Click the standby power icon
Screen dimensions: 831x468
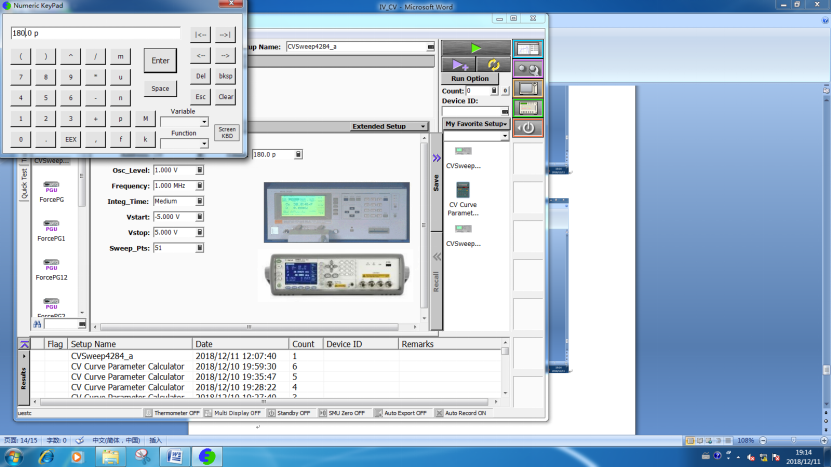[528, 128]
